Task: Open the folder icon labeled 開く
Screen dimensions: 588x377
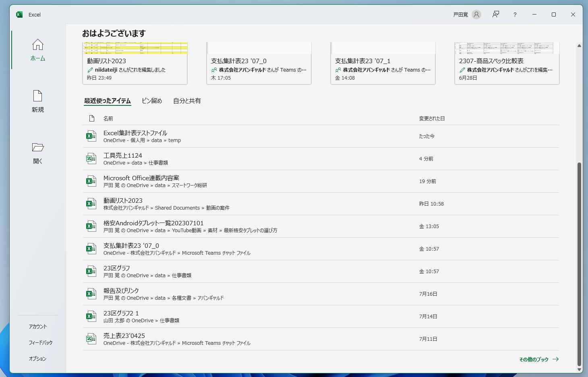Action: pos(38,147)
